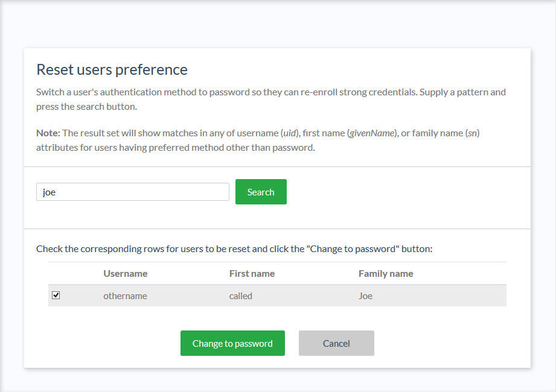Screen dimensions: 556x392
Task: Select the First name column header
Action: click(x=252, y=273)
